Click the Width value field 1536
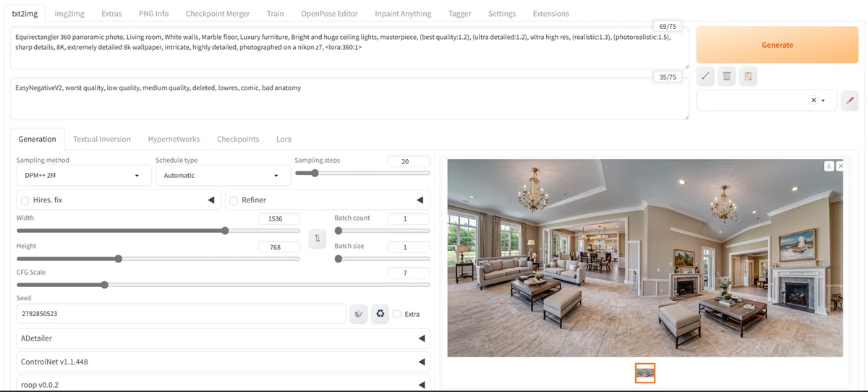The image size is (868, 392). 279,218
